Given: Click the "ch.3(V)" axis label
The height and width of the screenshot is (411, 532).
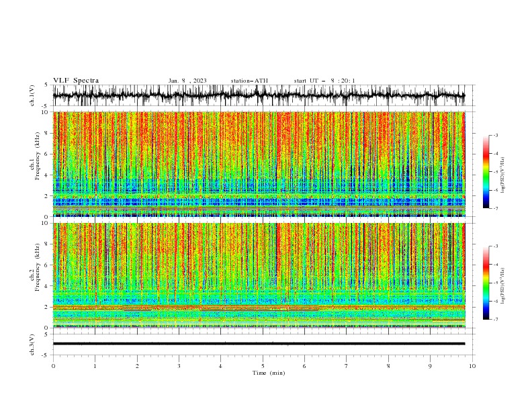Looking at the screenshot, I should click(x=32, y=345).
